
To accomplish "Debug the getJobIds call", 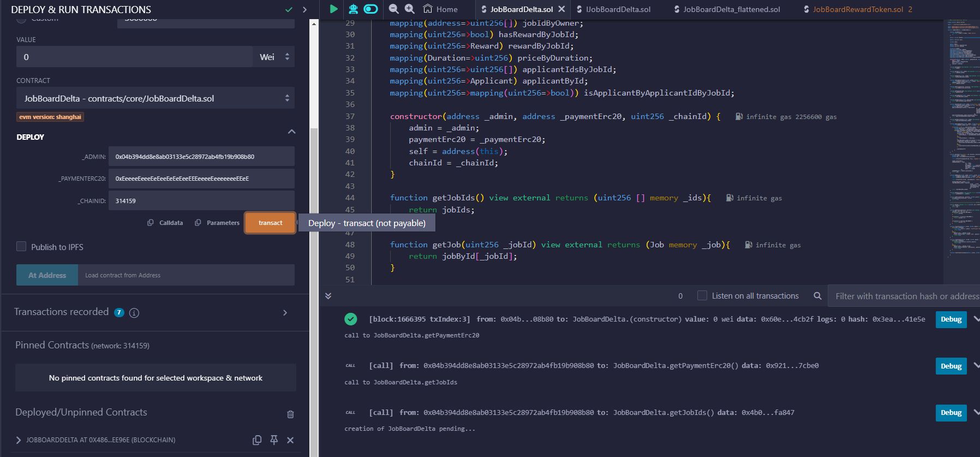I will pos(951,413).
